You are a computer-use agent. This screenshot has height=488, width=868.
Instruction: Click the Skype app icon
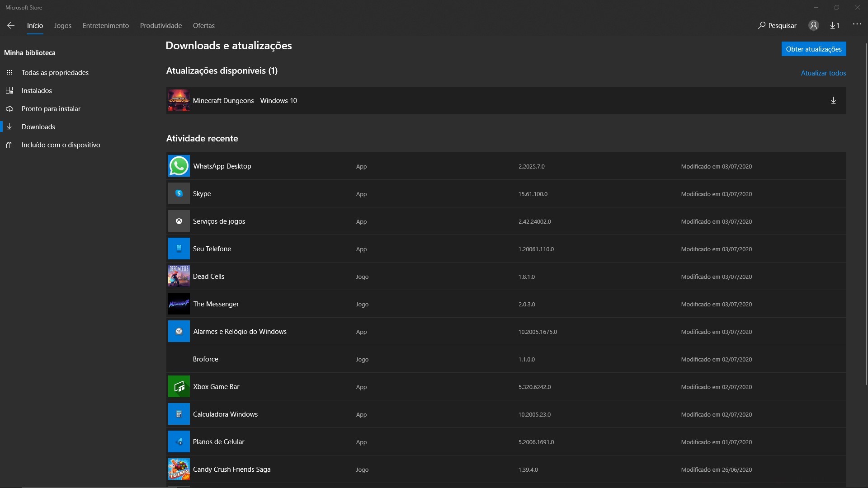179,194
